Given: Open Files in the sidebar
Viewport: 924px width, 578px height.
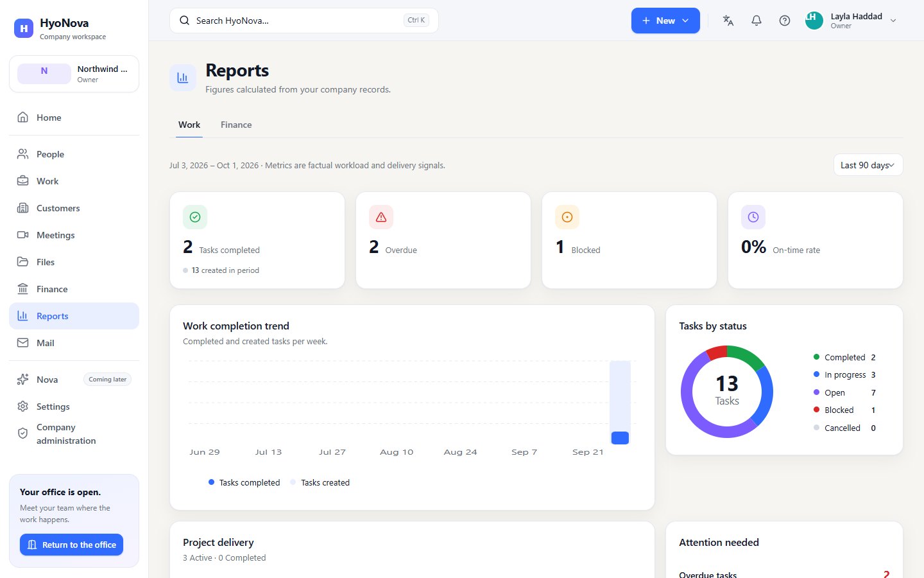Looking at the screenshot, I should tap(74, 262).
